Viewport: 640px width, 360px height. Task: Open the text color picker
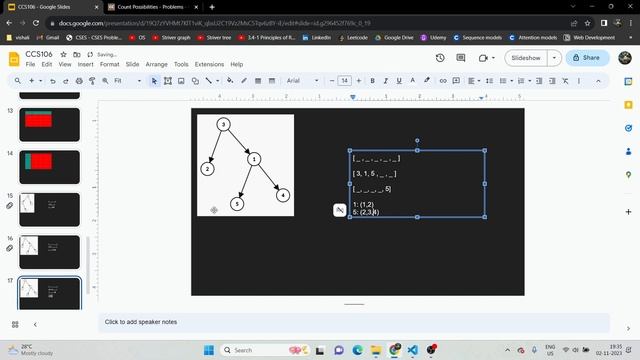(x=413, y=81)
